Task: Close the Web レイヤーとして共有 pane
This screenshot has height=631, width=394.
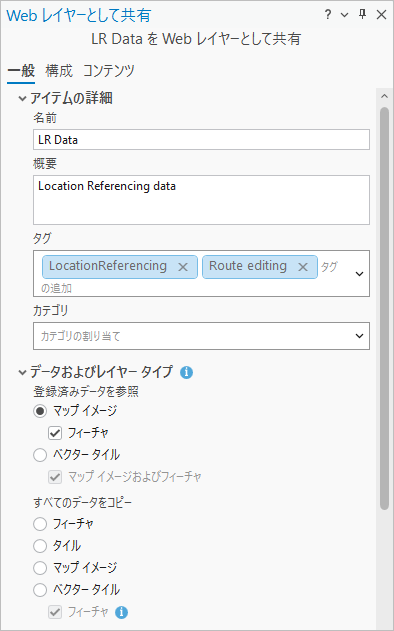Action: pos(381,15)
